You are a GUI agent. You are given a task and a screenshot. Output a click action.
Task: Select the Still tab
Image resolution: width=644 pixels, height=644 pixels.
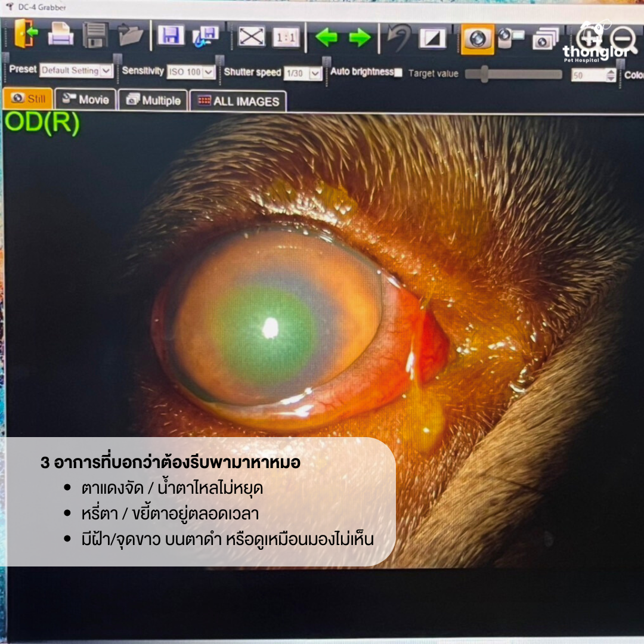pos(28,98)
